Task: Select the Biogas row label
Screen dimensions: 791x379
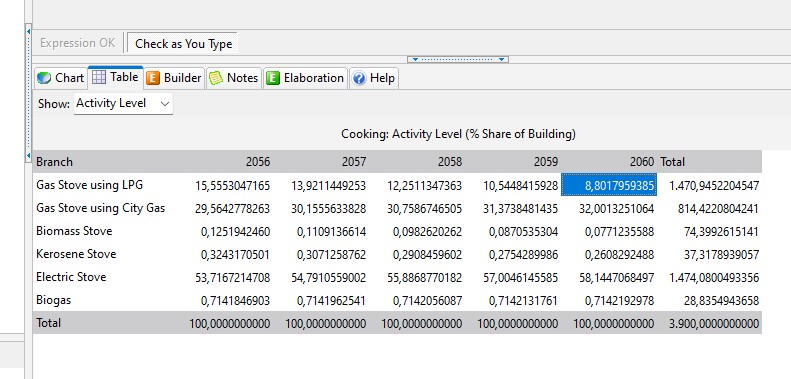Action: click(x=53, y=300)
